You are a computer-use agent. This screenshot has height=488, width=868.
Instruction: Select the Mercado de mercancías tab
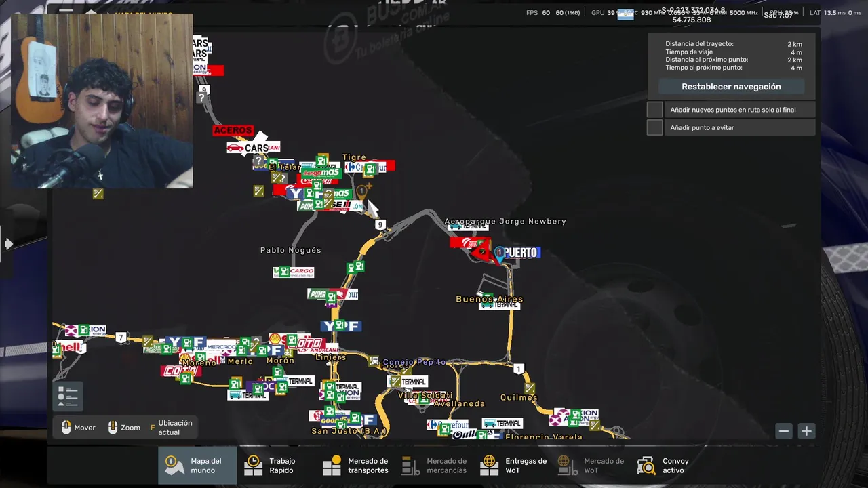(x=435, y=466)
